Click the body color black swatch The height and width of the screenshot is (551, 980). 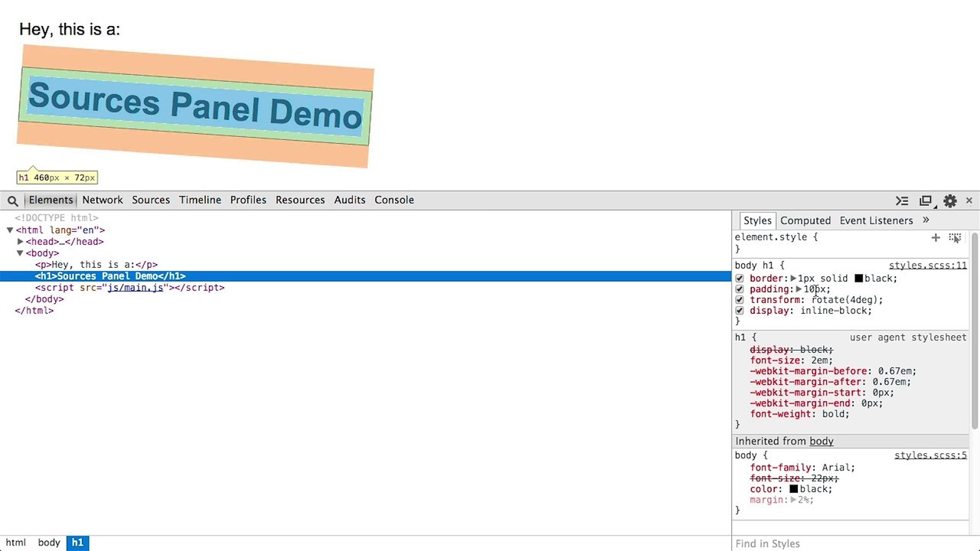point(794,489)
